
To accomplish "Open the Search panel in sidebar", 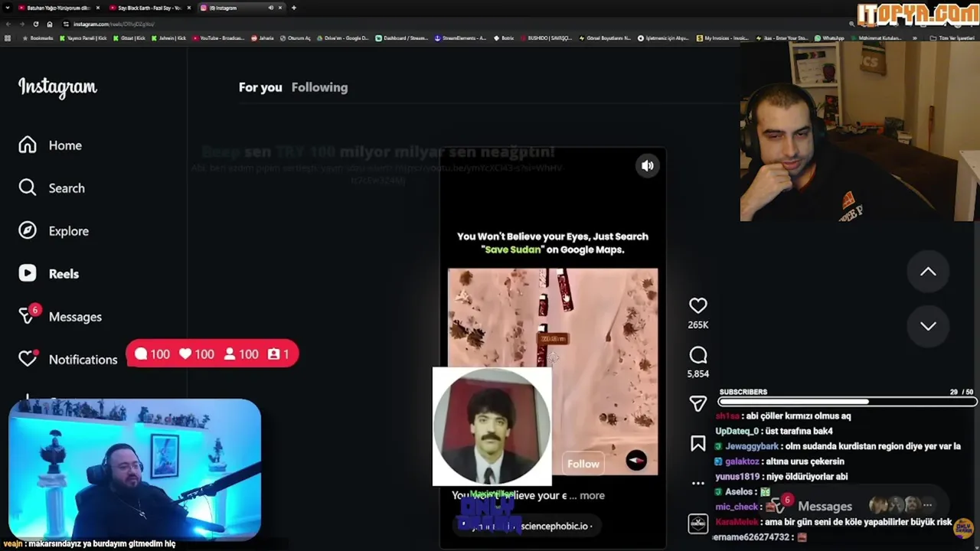I will [x=52, y=188].
